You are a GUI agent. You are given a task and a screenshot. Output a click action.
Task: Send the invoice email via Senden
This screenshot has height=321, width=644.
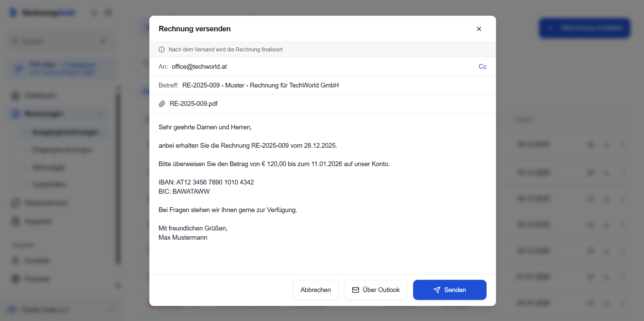(450, 290)
